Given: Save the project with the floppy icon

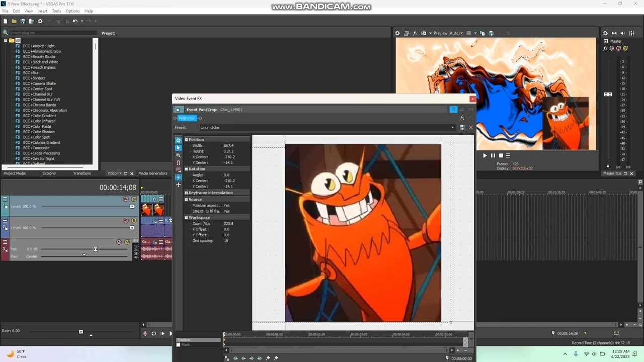Looking at the screenshot, I should click(23, 21).
